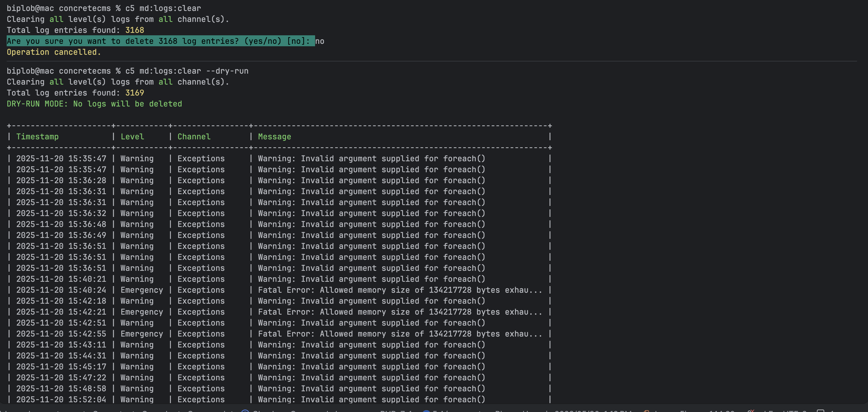868x412 pixels.
Task: Click the 2025-11-20 15:36:28 timestamp
Action: click(61, 180)
